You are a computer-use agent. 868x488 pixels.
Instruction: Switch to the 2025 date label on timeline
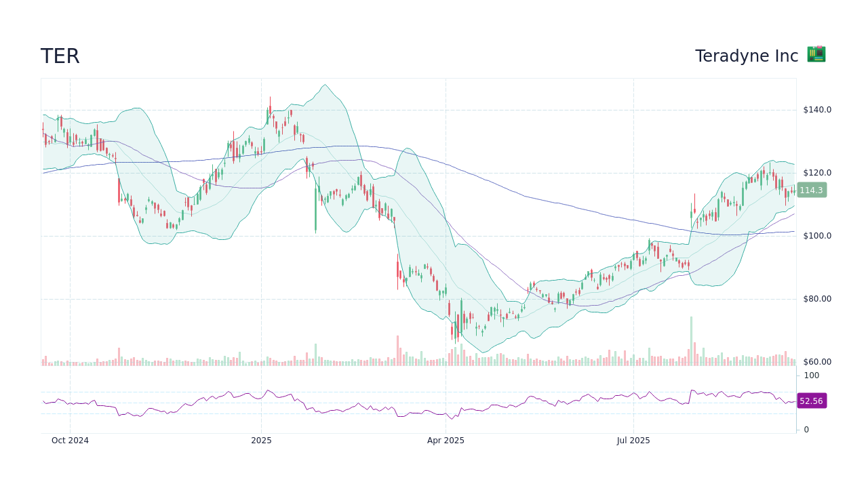point(261,441)
